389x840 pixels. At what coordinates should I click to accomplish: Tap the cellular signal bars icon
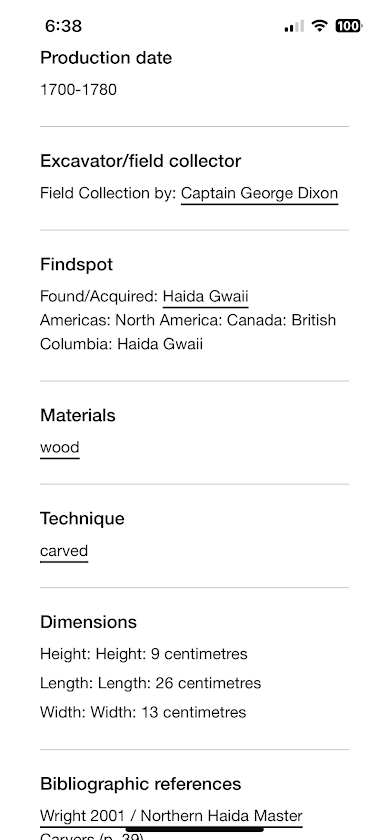[294, 26]
